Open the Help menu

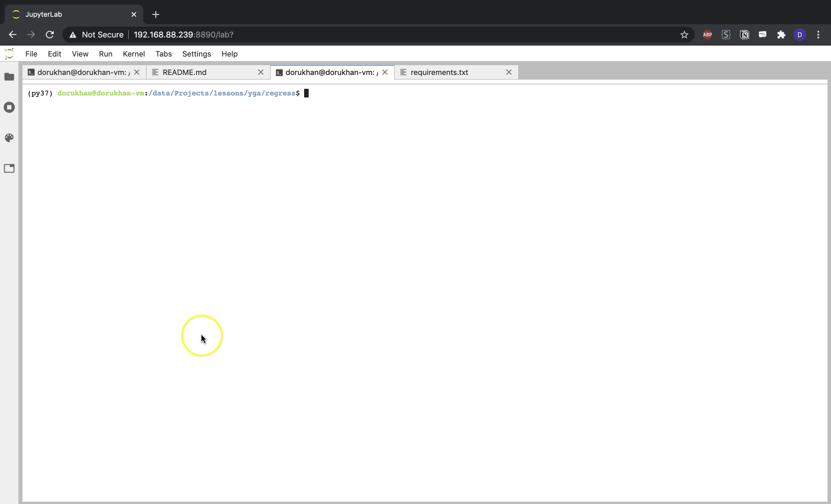[230, 54]
